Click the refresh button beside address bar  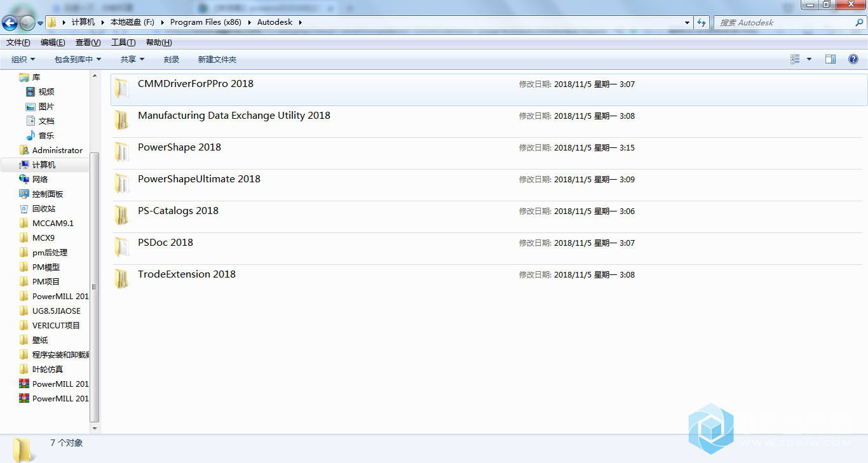(702, 22)
